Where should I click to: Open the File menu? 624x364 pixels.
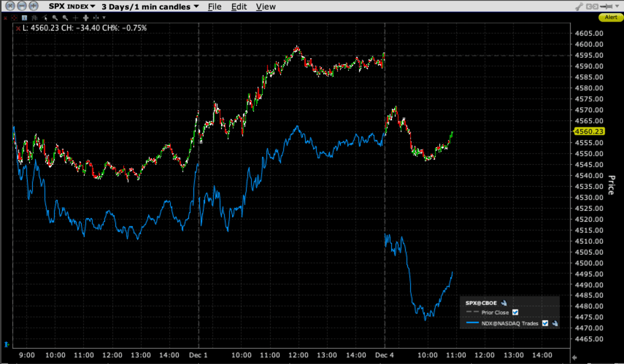click(214, 7)
